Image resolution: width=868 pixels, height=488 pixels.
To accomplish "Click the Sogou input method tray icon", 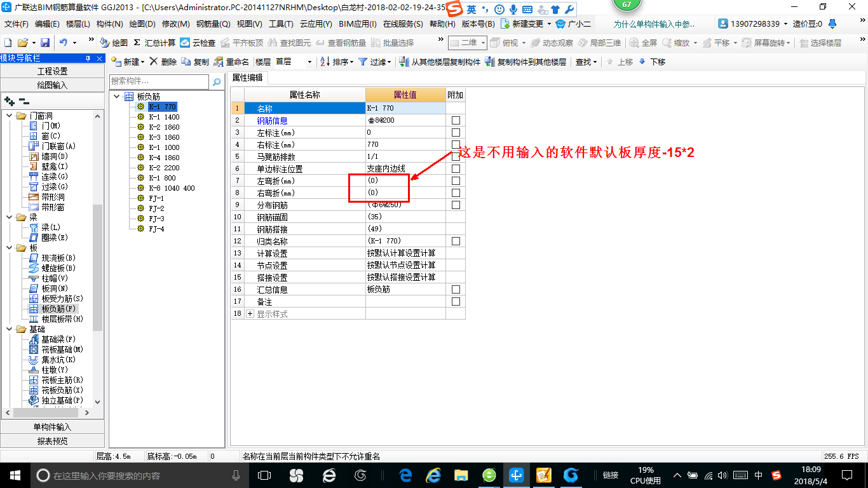I will (x=776, y=475).
